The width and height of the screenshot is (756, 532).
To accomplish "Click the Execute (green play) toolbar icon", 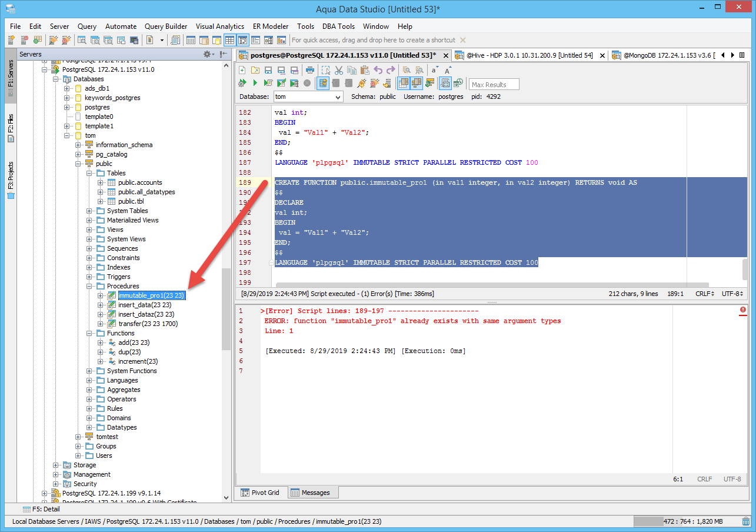I will (x=255, y=83).
